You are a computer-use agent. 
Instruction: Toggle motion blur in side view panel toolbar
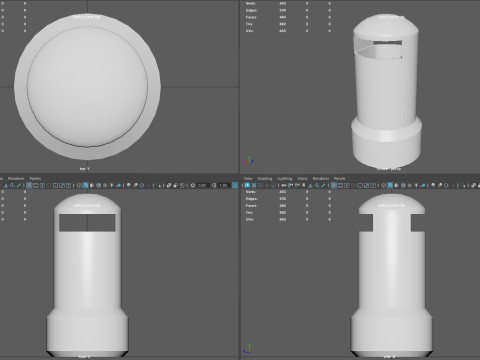point(440,185)
